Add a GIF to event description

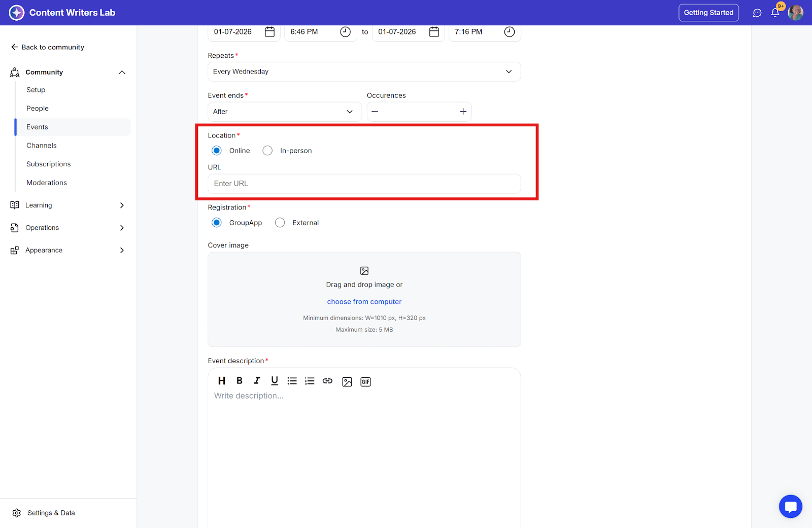click(x=365, y=382)
